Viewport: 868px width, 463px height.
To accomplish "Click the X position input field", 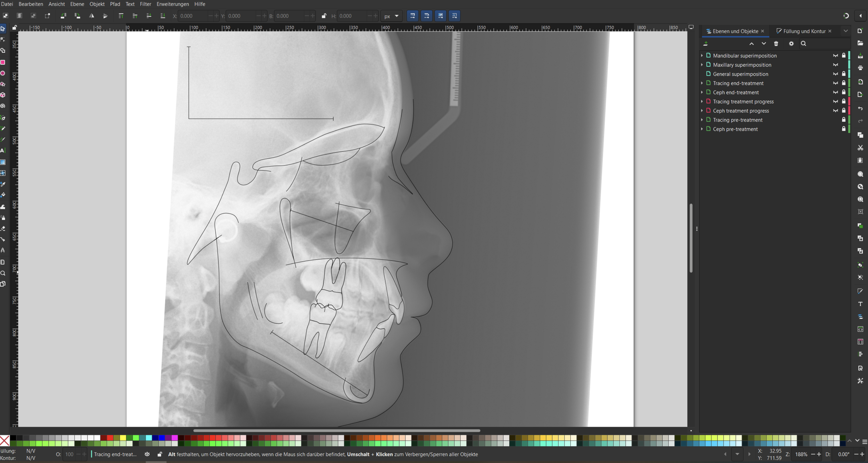I will pyautogui.click(x=193, y=16).
